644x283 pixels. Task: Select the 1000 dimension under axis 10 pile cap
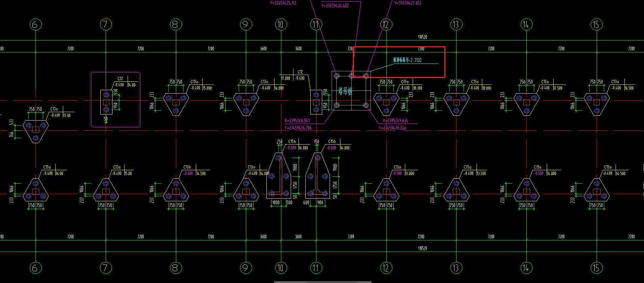[276, 203]
